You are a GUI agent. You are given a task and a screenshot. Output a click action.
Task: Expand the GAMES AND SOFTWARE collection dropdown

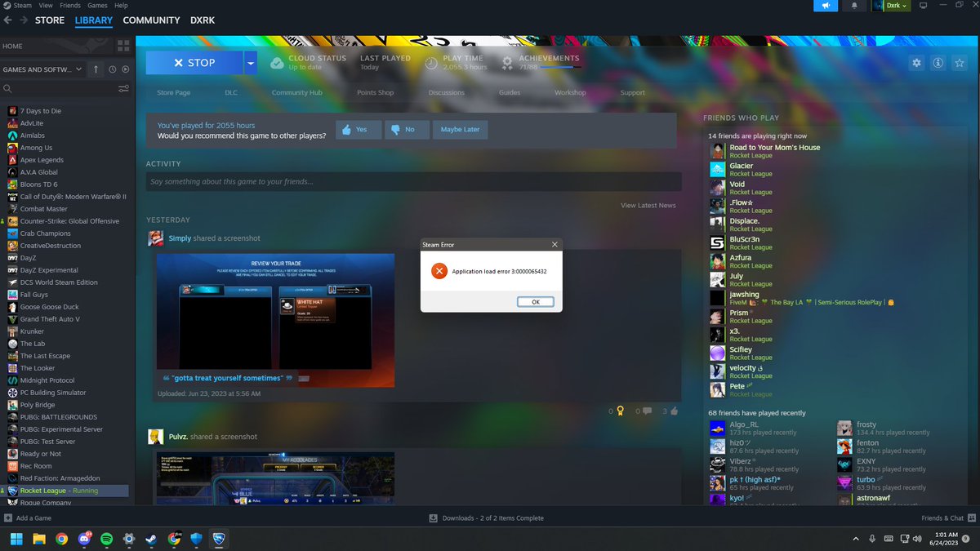point(43,70)
